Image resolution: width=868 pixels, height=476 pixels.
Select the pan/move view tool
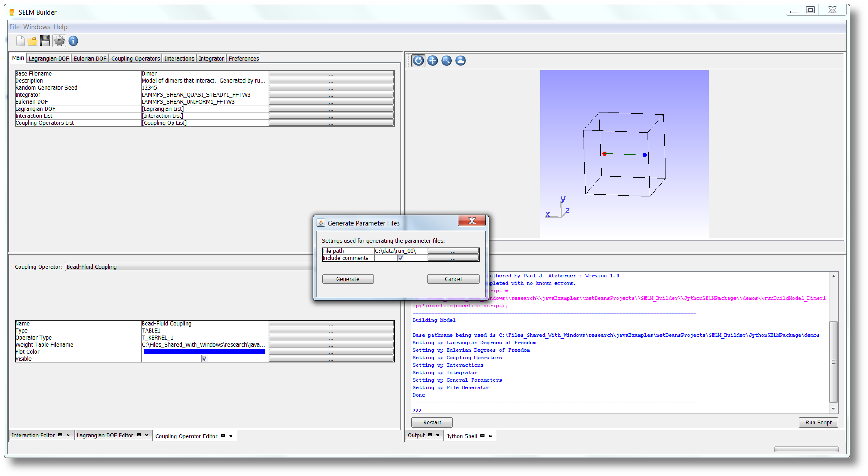pyautogui.click(x=432, y=61)
